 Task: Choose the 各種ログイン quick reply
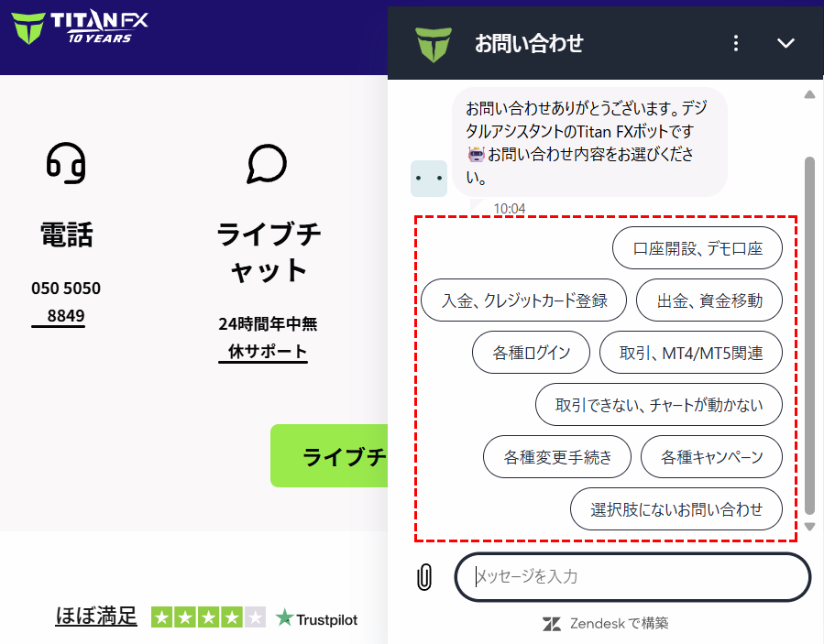(x=531, y=352)
